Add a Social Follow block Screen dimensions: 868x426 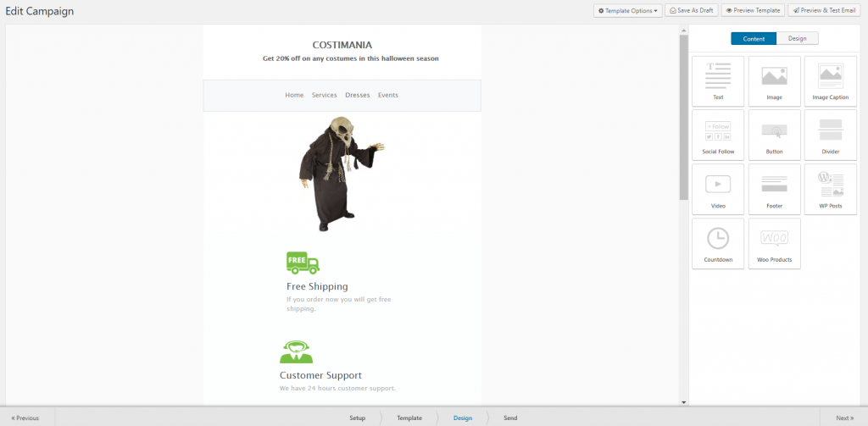[718, 135]
